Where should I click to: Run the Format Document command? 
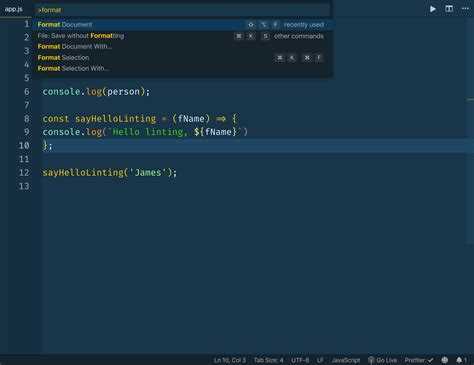click(x=183, y=25)
